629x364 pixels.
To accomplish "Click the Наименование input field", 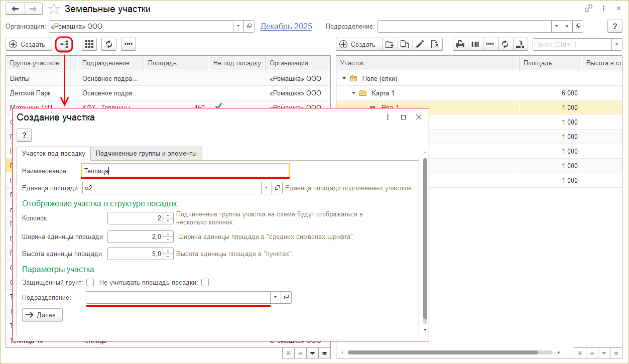I will [186, 171].
